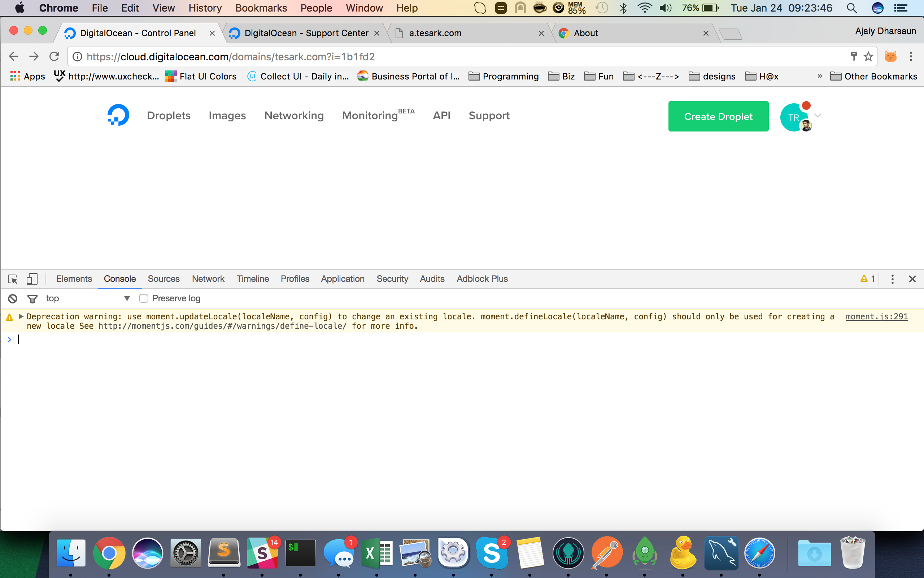
Task: Switch to the Sources tab in DevTools
Action: (x=164, y=279)
